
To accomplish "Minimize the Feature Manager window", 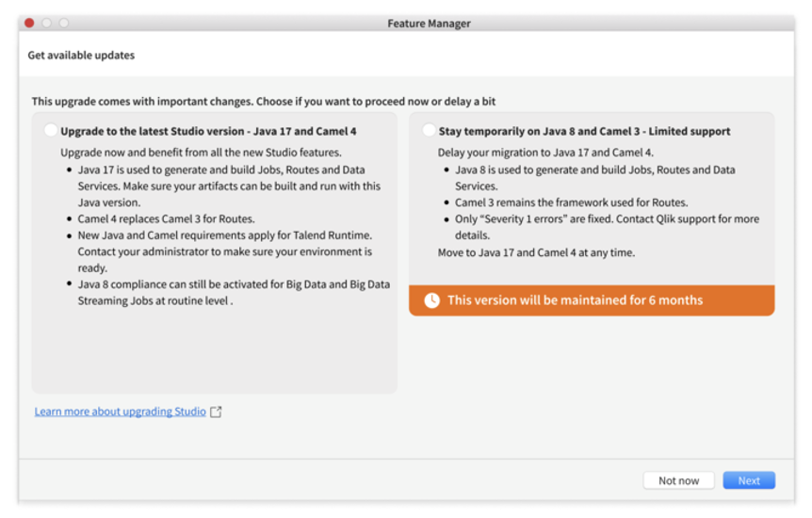I will [x=46, y=23].
